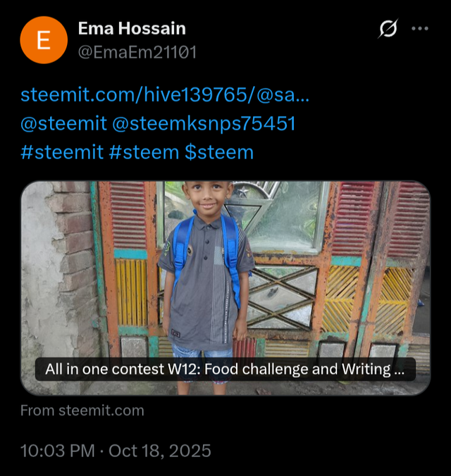
Task: Open the orange E profile avatar
Action: (43, 41)
